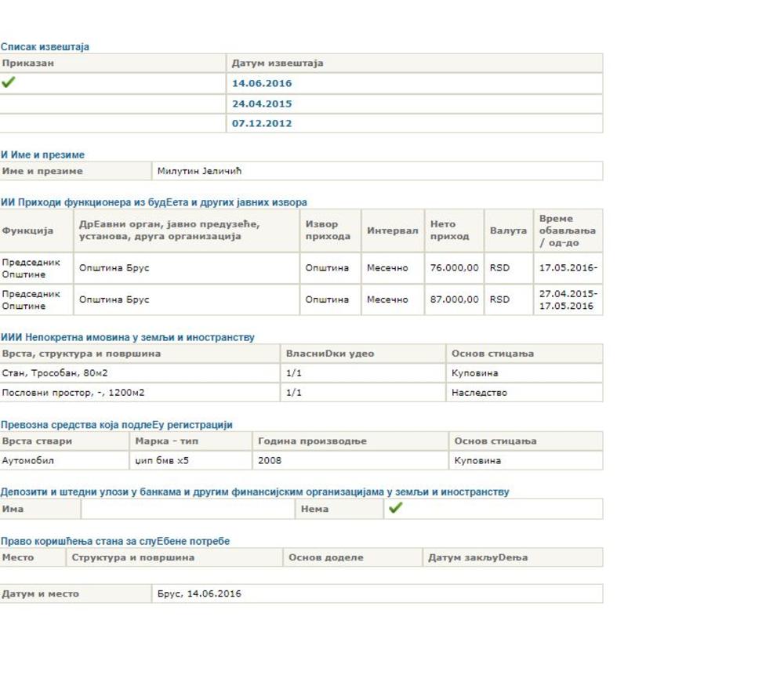This screenshot has height=675, width=784.
Task: Click the green checkmark in the Приказан column
Action: pos(9,82)
